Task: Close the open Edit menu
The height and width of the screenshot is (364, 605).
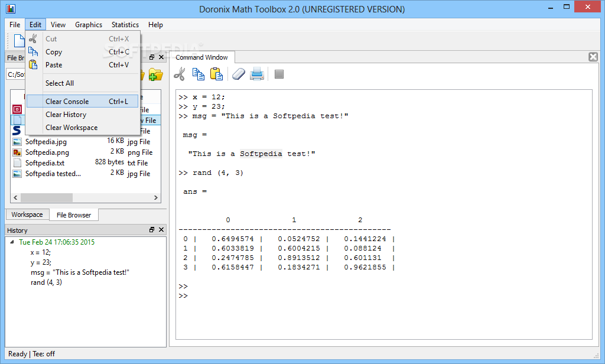Action: [x=35, y=25]
